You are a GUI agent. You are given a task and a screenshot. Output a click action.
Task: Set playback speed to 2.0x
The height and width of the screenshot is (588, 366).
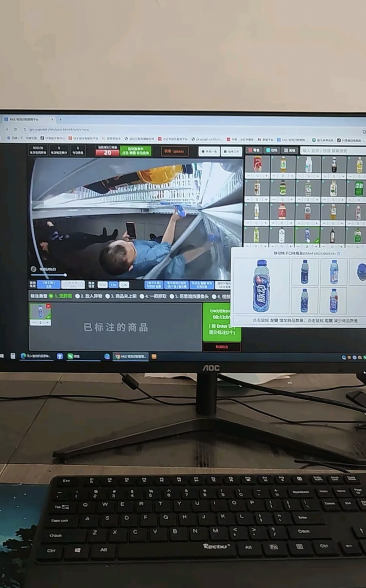click(124, 285)
